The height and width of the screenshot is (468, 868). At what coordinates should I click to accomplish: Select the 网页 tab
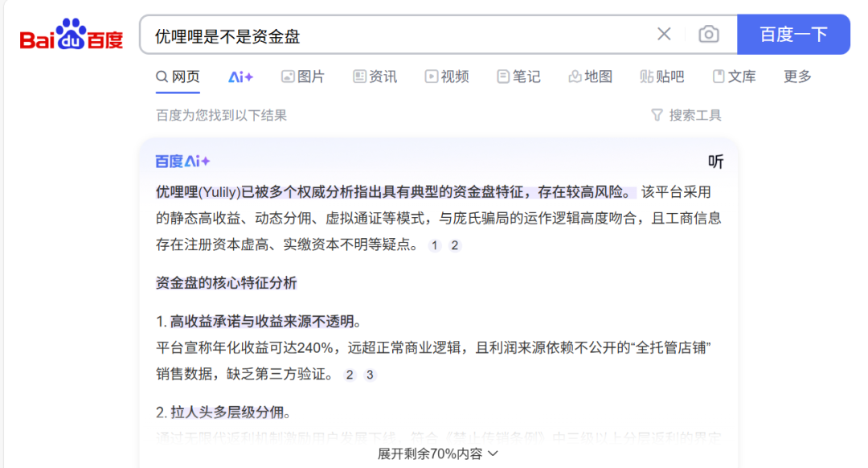click(178, 76)
